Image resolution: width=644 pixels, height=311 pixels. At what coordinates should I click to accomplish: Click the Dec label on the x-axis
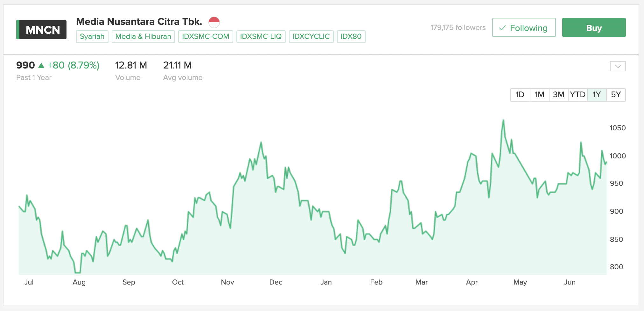(x=276, y=282)
